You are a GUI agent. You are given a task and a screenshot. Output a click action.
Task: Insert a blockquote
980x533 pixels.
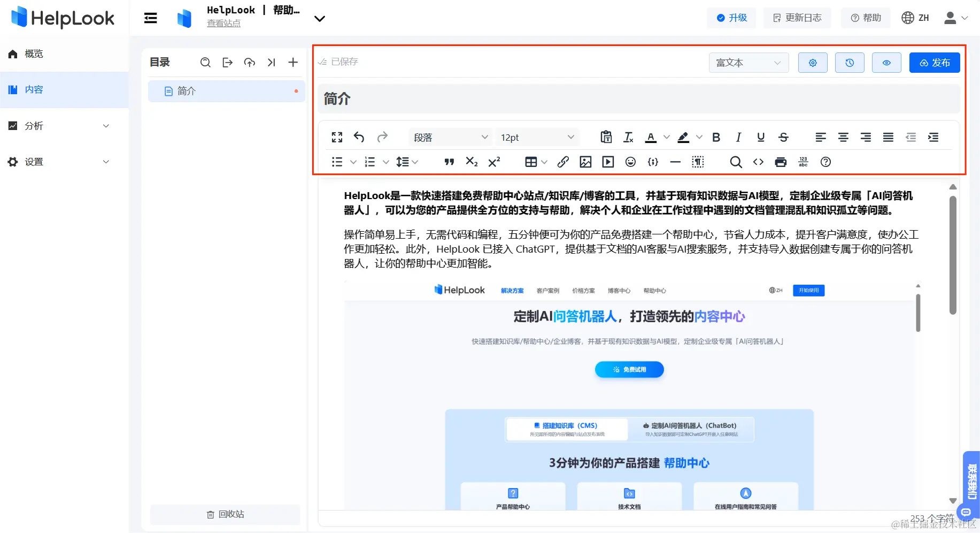449,162
